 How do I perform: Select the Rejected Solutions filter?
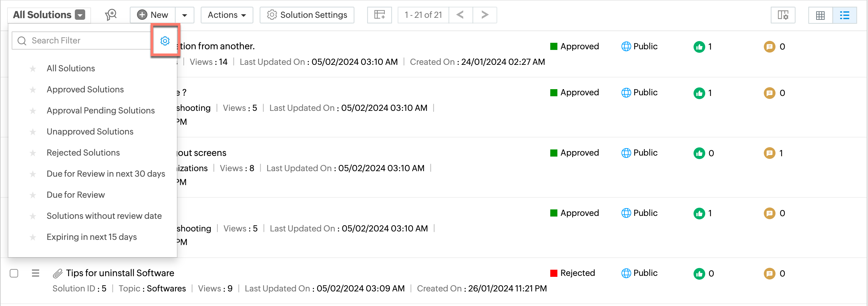(83, 152)
